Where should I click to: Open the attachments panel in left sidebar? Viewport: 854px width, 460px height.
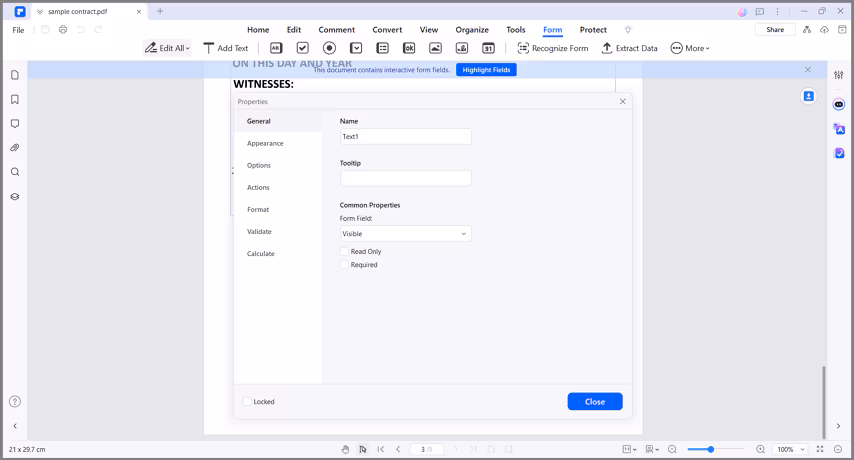[15, 148]
